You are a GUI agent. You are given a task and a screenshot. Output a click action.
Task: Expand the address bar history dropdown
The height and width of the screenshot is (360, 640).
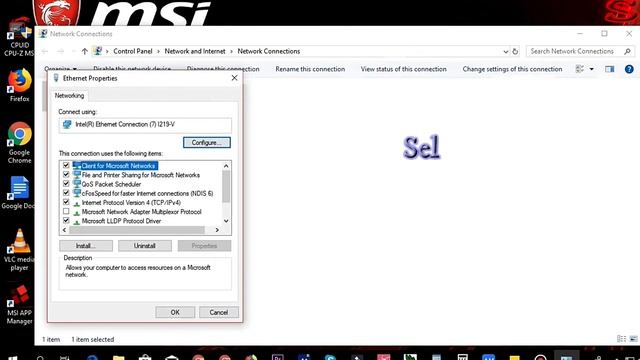coord(506,51)
